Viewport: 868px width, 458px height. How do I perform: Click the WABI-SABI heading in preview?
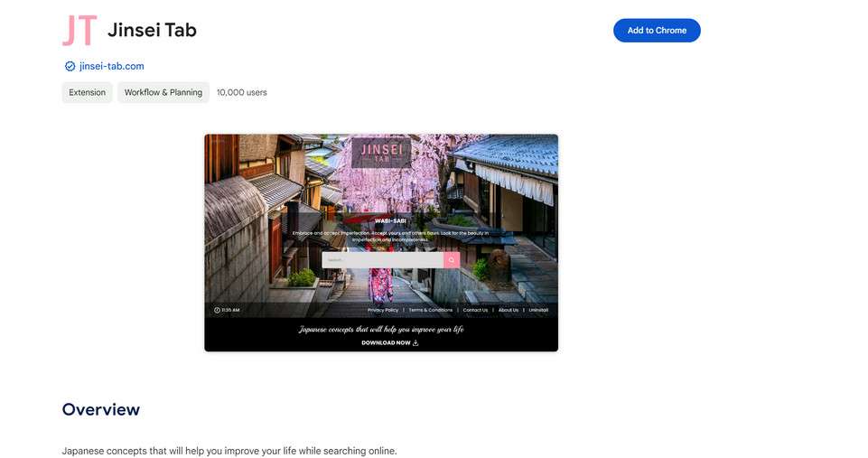(x=390, y=221)
